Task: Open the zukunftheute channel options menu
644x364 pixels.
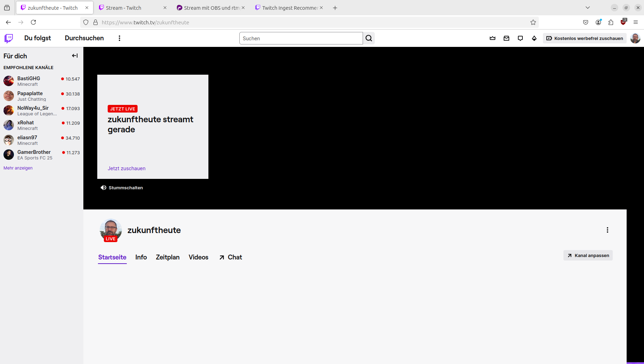Action: 608,230
